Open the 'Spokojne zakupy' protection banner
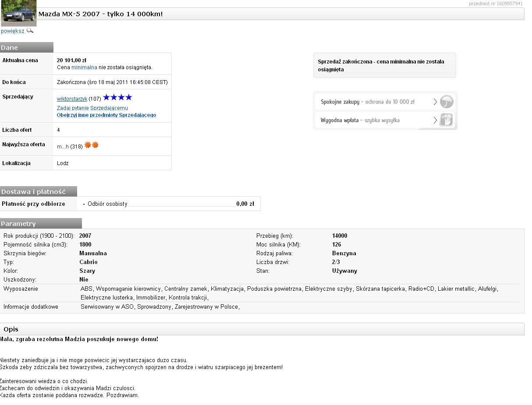 point(385,102)
